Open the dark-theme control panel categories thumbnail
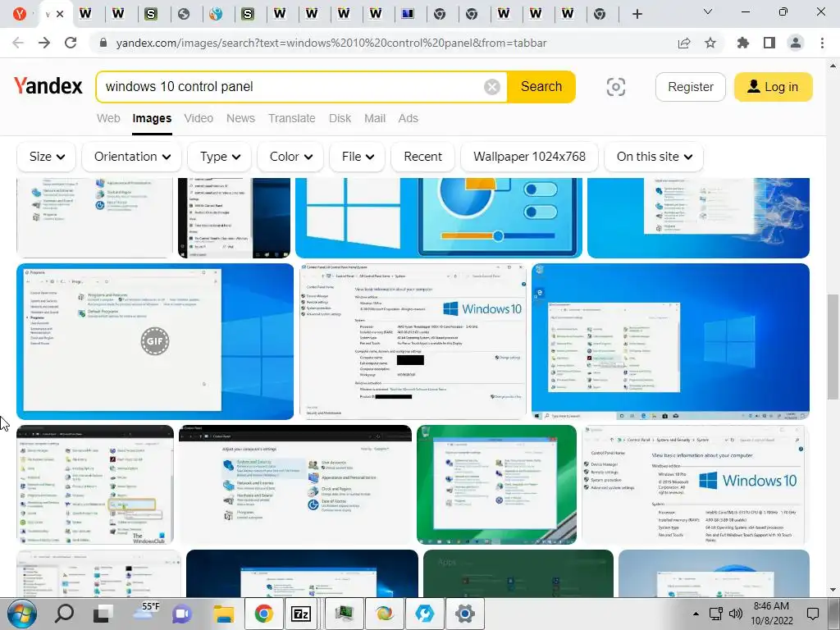The height and width of the screenshot is (630, 840). (295, 485)
